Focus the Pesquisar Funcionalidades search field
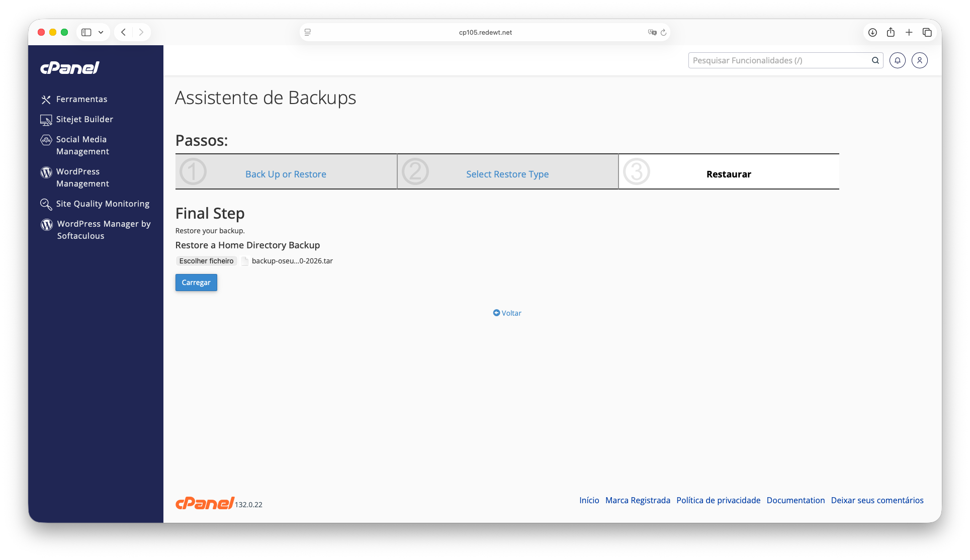This screenshot has width=970, height=560. 778,60
